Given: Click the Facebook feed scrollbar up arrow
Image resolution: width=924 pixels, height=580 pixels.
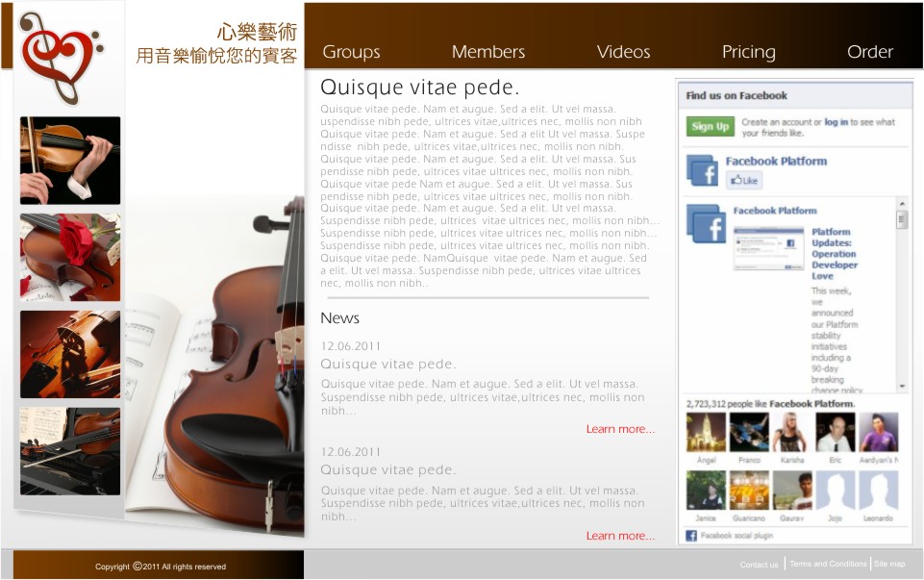Looking at the screenshot, I should (x=902, y=203).
